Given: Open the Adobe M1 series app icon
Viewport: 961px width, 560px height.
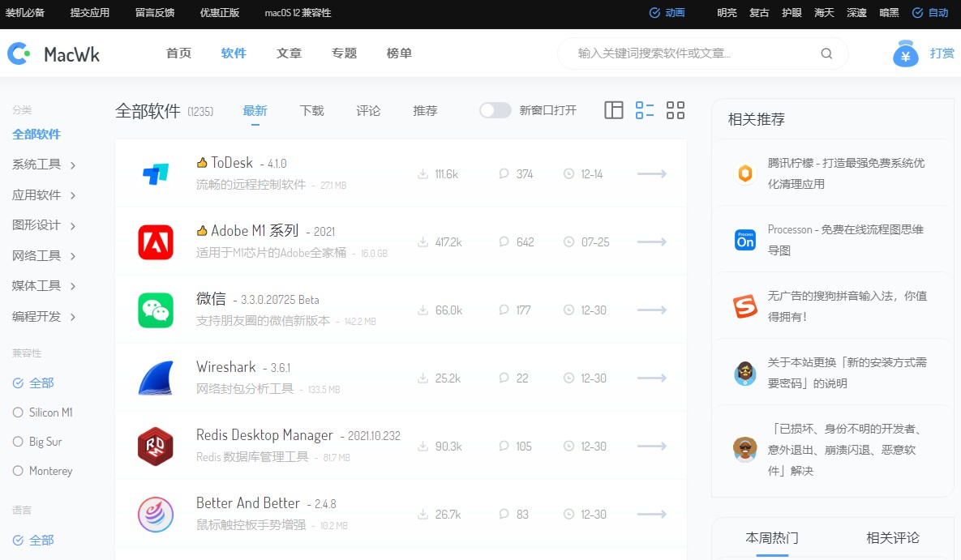Looking at the screenshot, I should point(156,242).
